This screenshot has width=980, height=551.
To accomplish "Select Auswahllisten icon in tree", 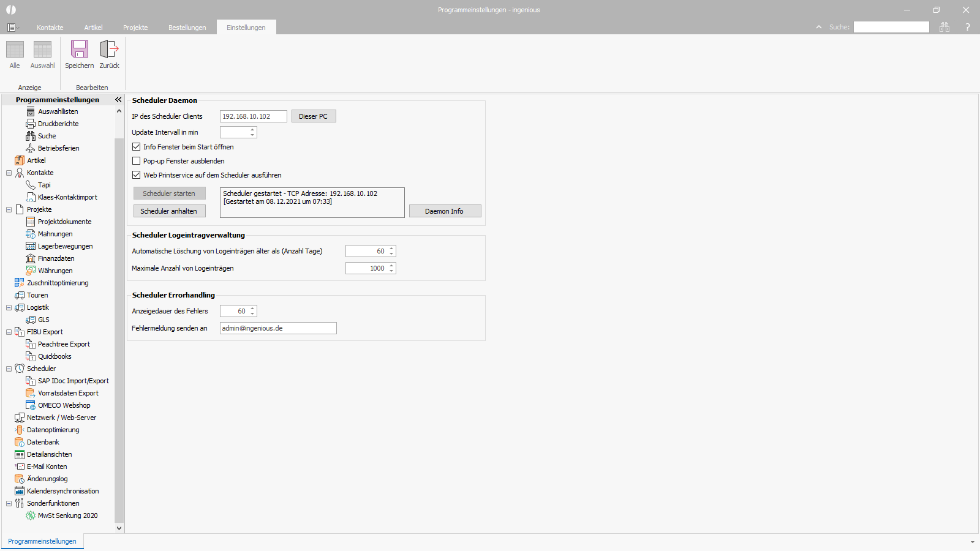I will coord(31,111).
